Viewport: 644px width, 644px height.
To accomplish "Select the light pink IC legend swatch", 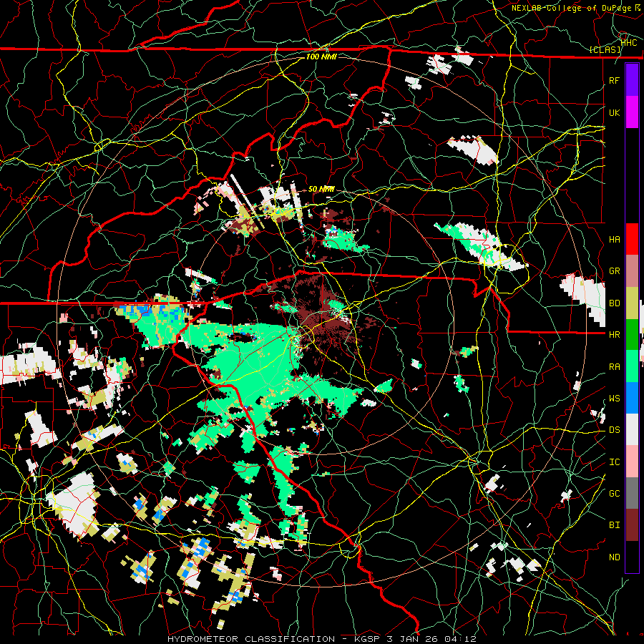I will tap(632, 462).
